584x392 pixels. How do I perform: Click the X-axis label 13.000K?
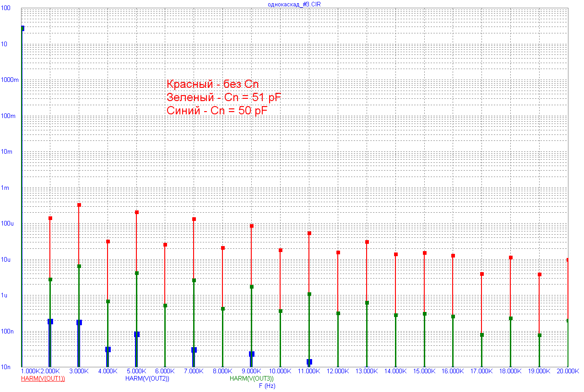[x=367, y=371]
